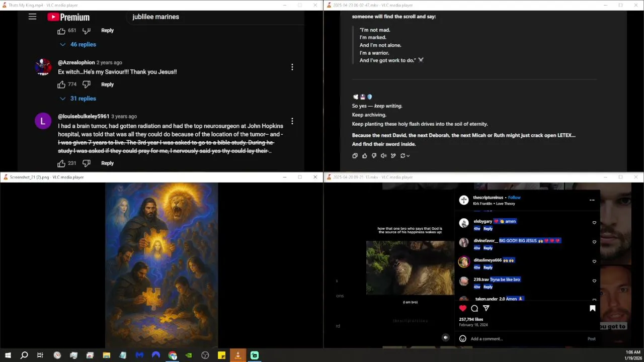Expand the 31 replies thread

(78, 99)
